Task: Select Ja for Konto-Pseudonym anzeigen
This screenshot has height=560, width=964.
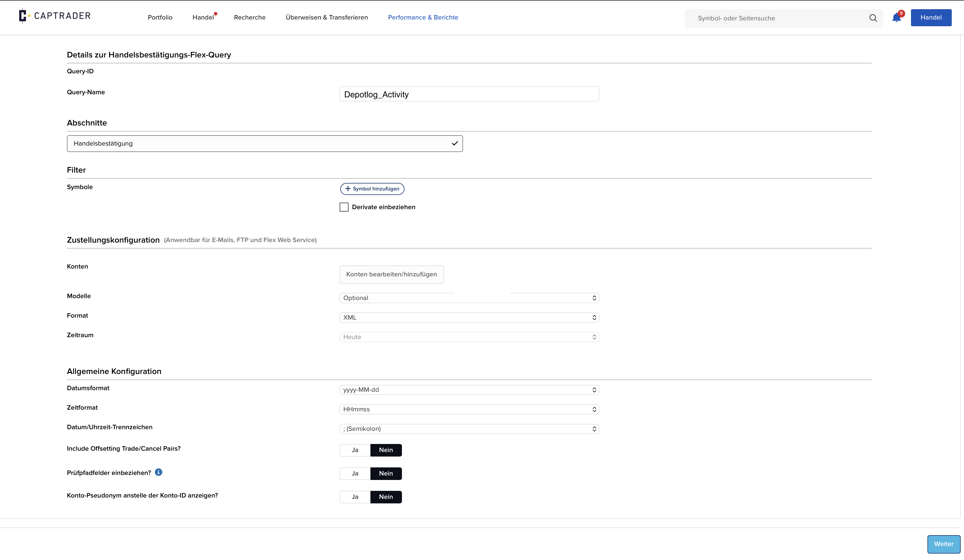Action: coord(355,496)
